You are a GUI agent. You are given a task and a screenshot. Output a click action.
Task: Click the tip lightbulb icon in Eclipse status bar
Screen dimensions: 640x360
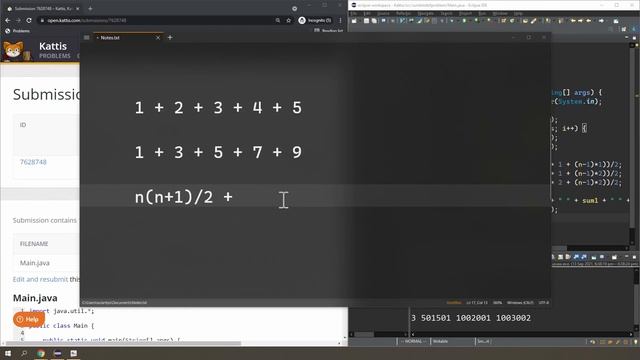[x=635, y=342]
